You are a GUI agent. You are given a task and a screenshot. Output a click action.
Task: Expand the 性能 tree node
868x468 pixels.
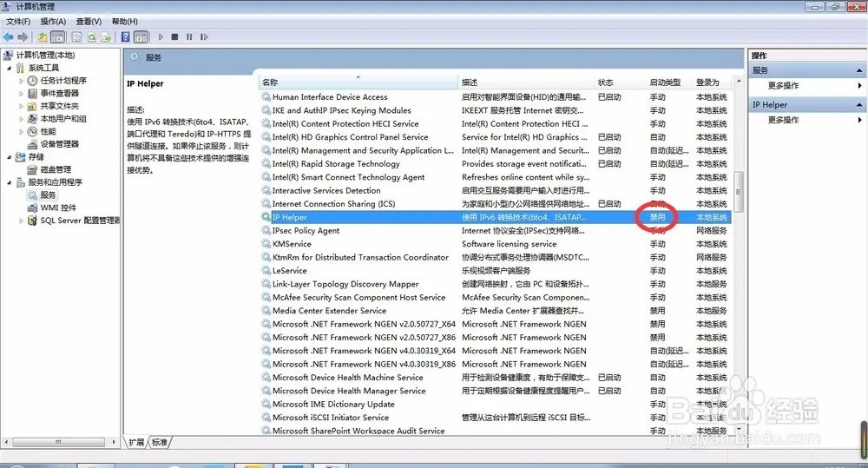[x=22, y=132]
